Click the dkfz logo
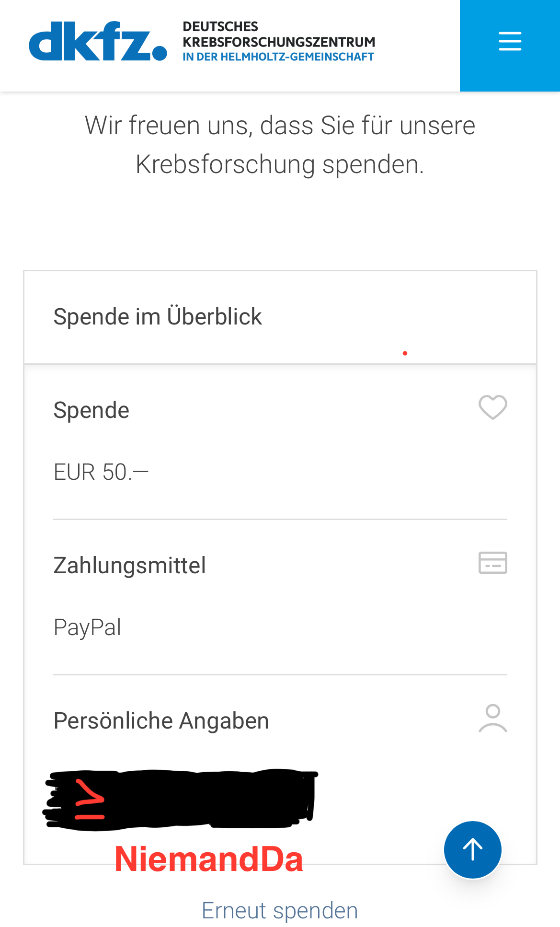 (x=98, y=41)
